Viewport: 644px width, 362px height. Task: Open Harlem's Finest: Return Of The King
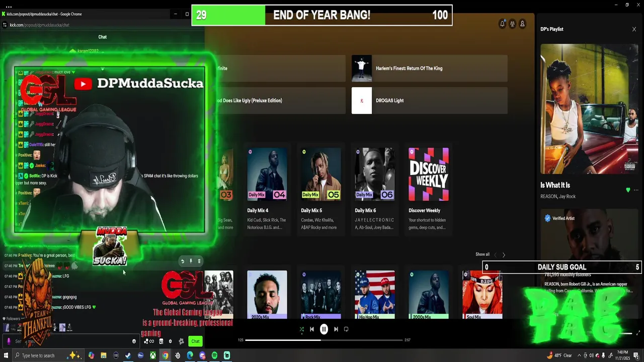[x=429, y=68]
